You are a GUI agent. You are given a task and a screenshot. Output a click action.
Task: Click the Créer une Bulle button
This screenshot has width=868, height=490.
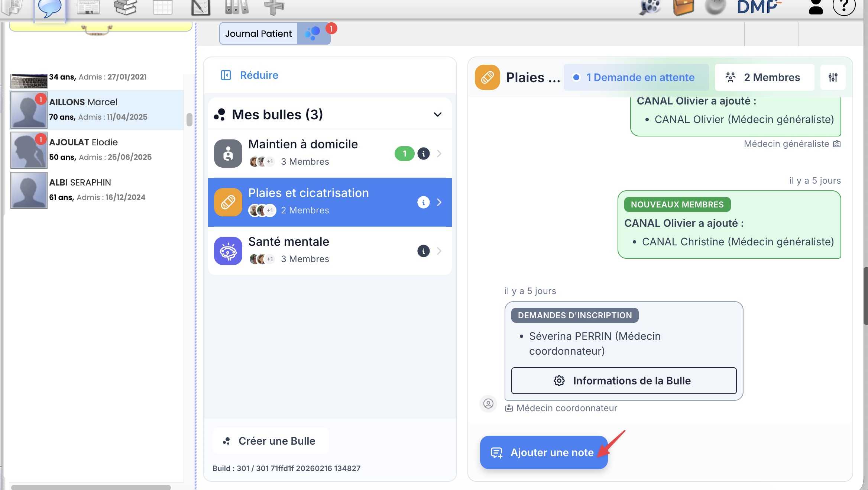tap(271, 441)
